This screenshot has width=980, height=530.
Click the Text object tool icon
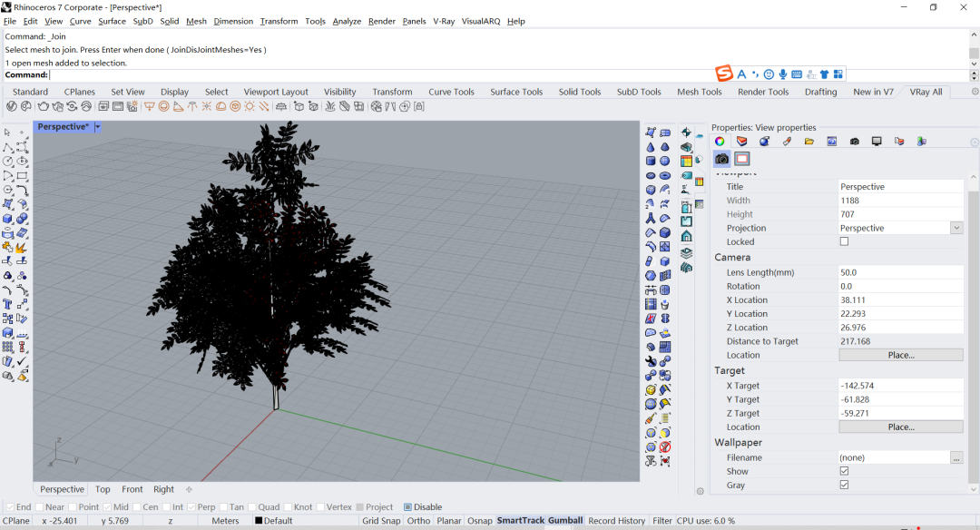click(x=7, y=304)
